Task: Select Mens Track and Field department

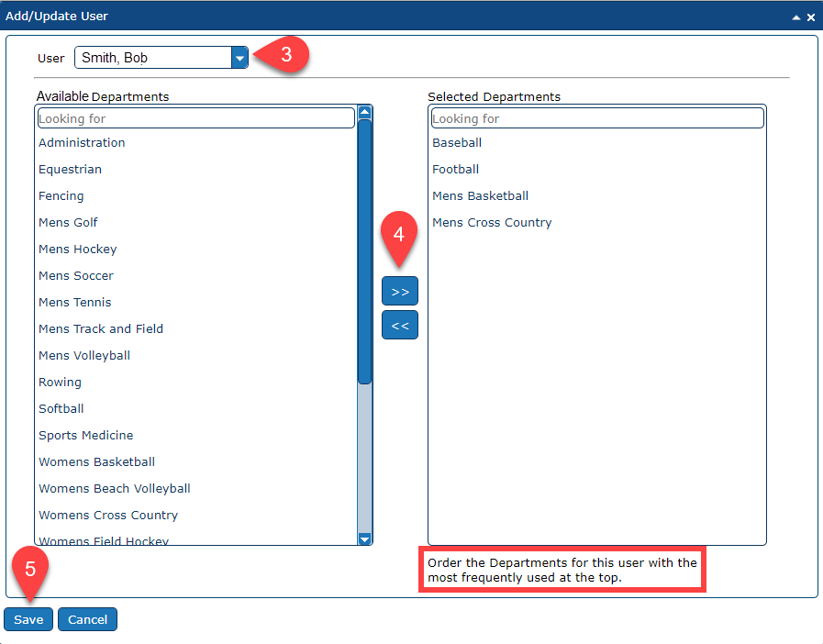Action: tap(101, 329)
